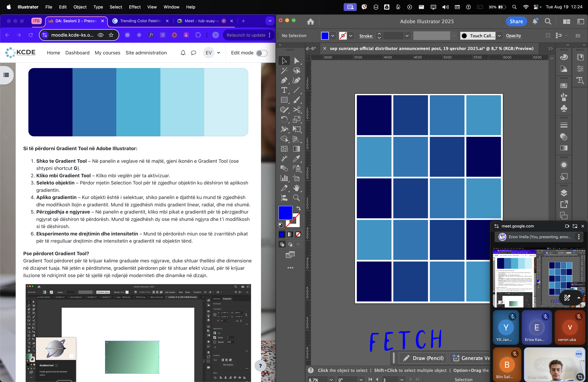Open Moodle notifications bell
The width and height of the screenshot is (588, 382).
click(x=183, y=53)
